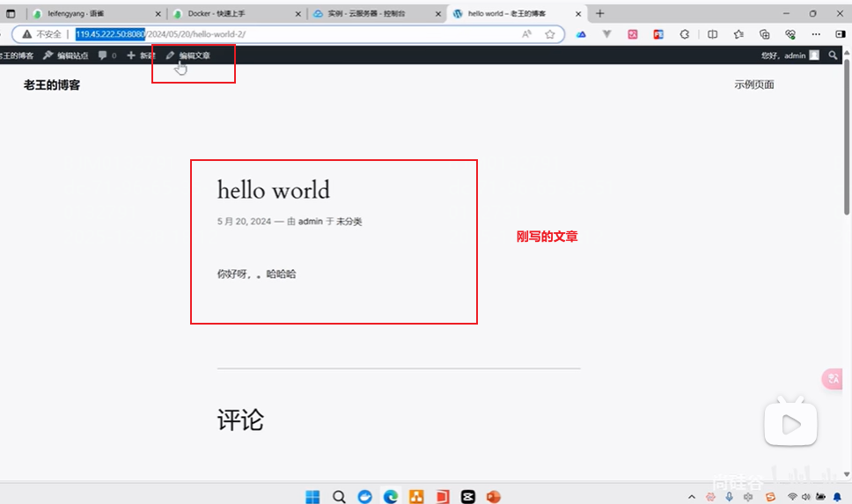Image resolution: width=852 pixels, height=504 pixels.
Task: Click the tab actions icon beside the first tab
Action: tap(11, 13)
